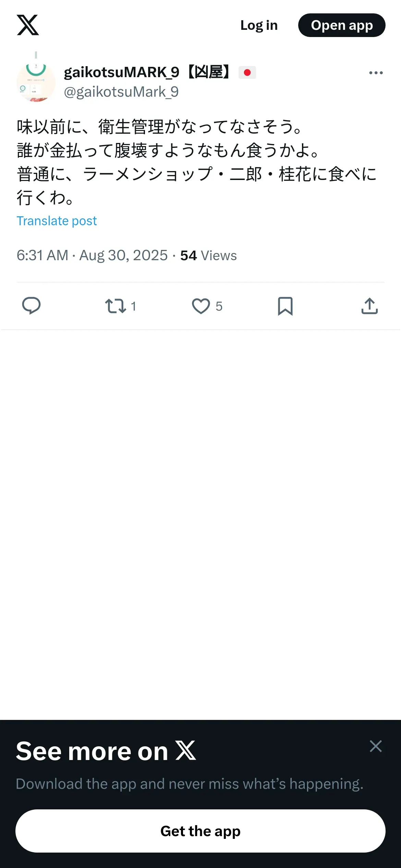
Task: Click the X logo in the header
Action: [x=28, y=25]
